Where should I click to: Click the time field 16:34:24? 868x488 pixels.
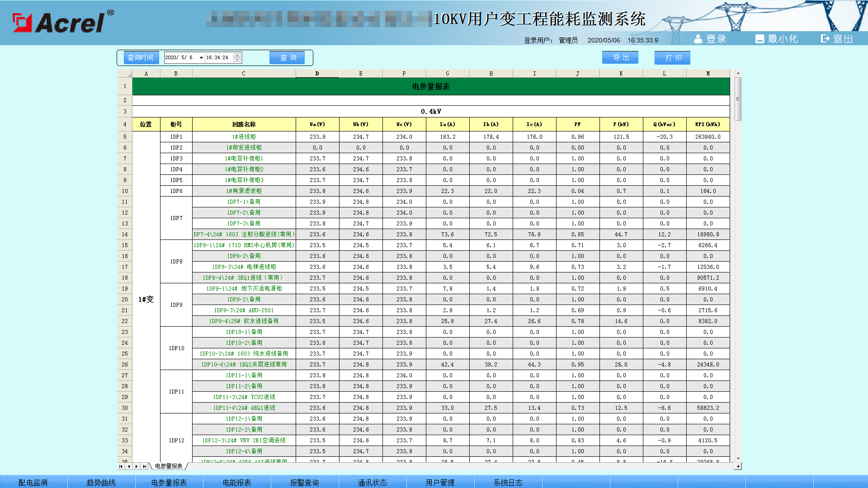[x=218, y=58]
